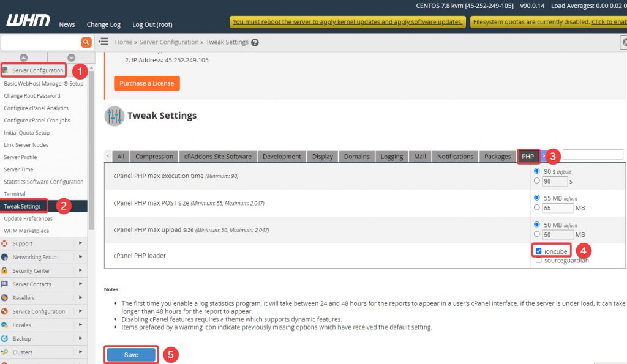Click the WHM logo

click(x=28, y=20)
